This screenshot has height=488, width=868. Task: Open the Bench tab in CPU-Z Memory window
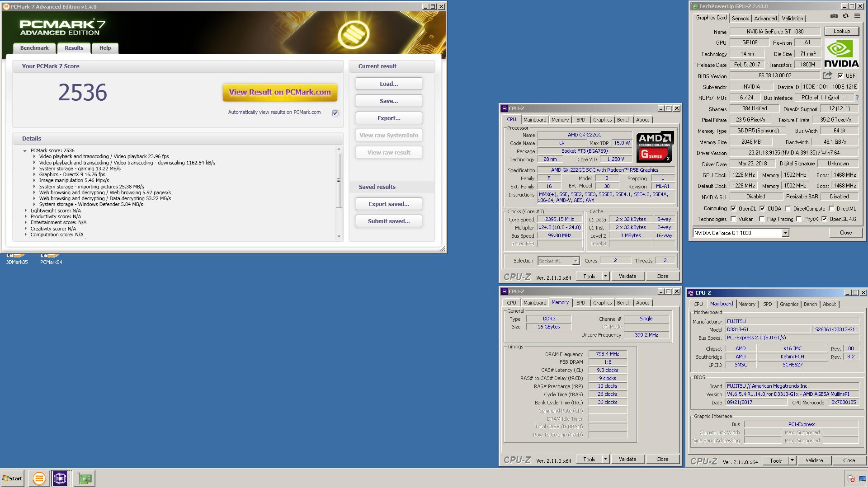click(623, 303)
